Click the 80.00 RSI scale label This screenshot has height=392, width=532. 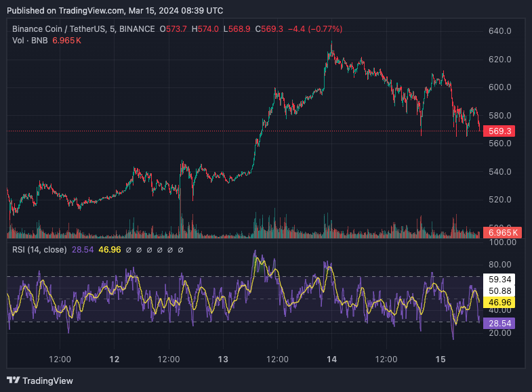[x=499, y=265]
